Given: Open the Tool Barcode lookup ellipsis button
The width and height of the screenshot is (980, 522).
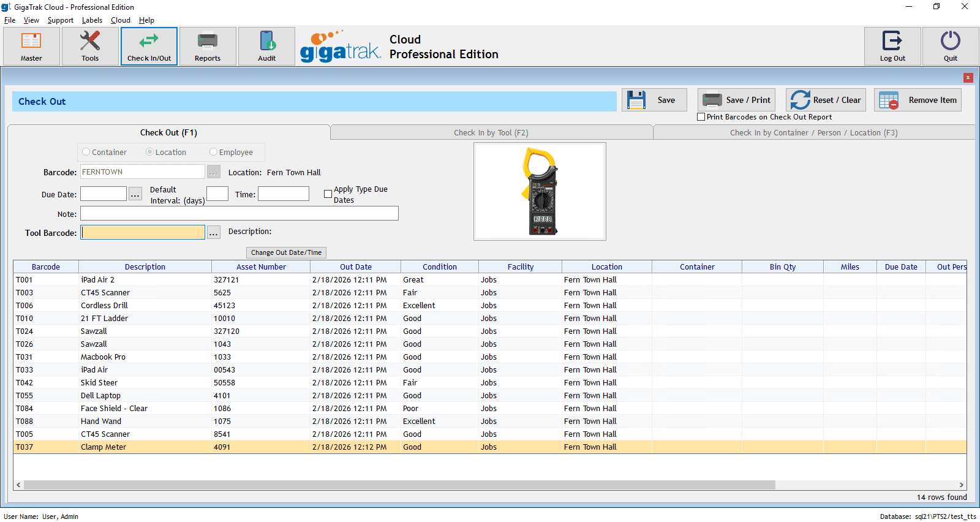Looking at the screenshot, I should pos(213,233).
